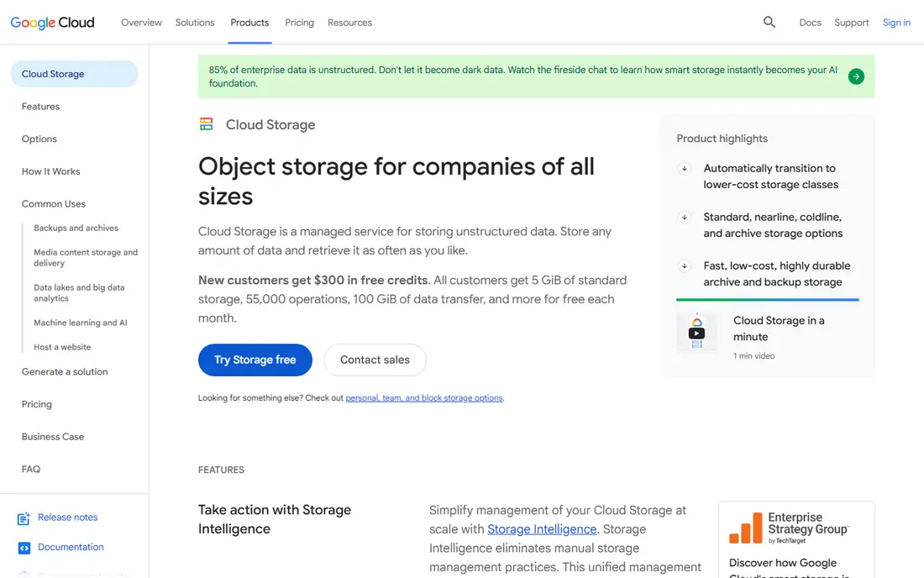Click Standard, nearline, coldline, and archive options text
Screen dimensions: 924x578
(773, 225)
